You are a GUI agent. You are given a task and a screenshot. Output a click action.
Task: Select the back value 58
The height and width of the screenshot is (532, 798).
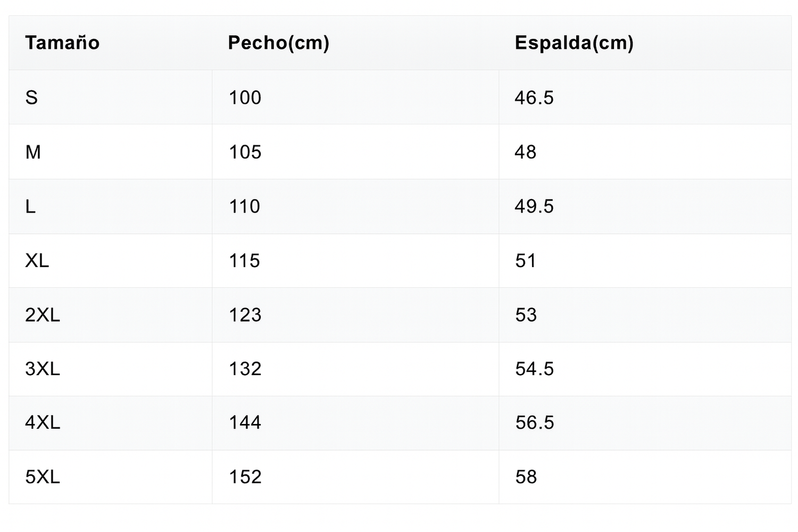click(526, 477)
